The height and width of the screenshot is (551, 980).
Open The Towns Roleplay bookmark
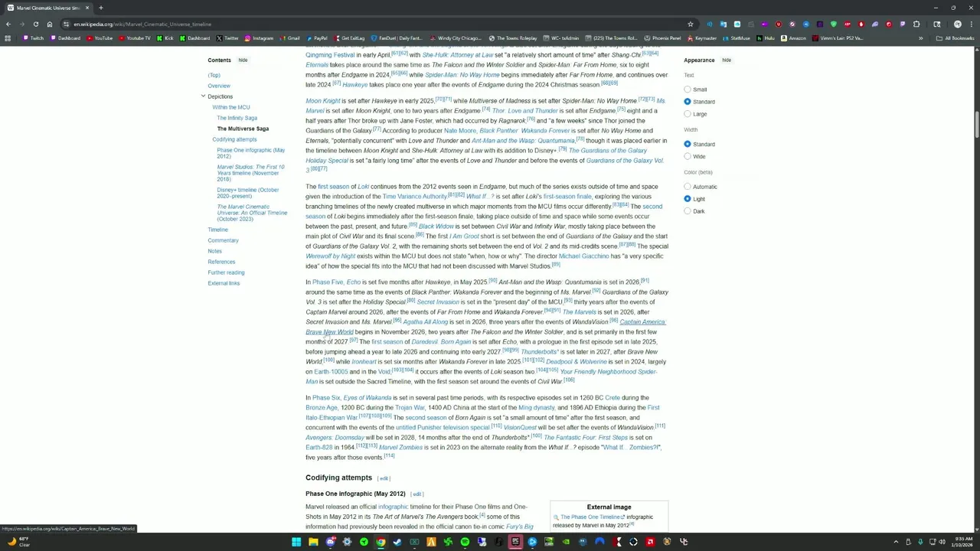[x=514, y=38]
